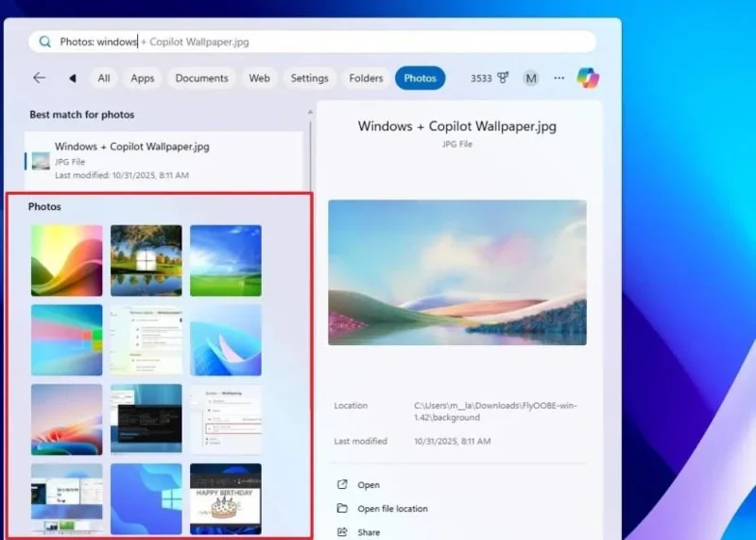756x540 pixels.
Task: Click the Share arrow icon
Action: coord(342,531)
